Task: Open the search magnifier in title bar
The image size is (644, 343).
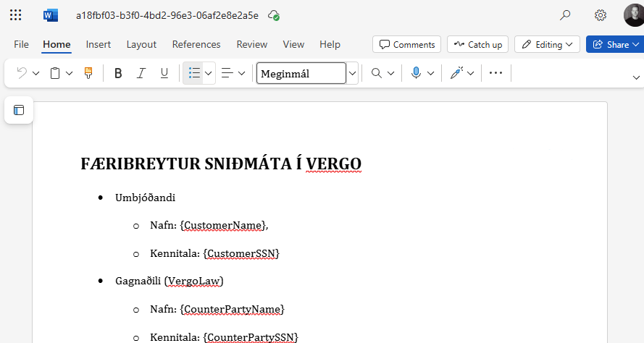Action: point(565,15)
